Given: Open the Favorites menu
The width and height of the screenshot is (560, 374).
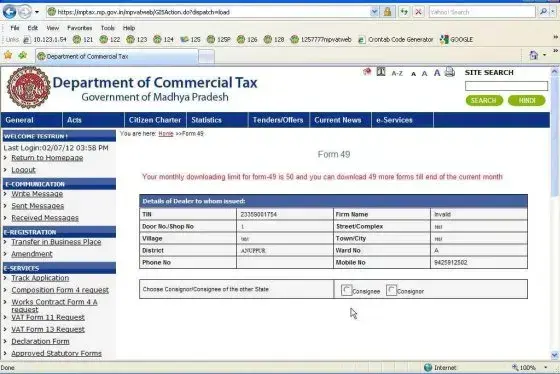Looking at the screenshot, I should click(80, 28).
